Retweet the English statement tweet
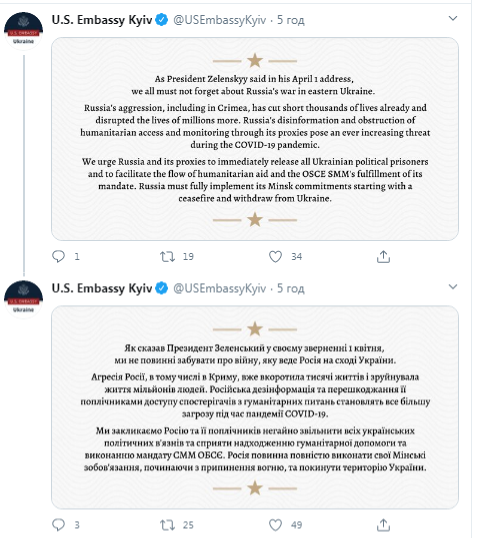Image resolution: width=480 pixels, height=538 pixels. tap(167, 256)
